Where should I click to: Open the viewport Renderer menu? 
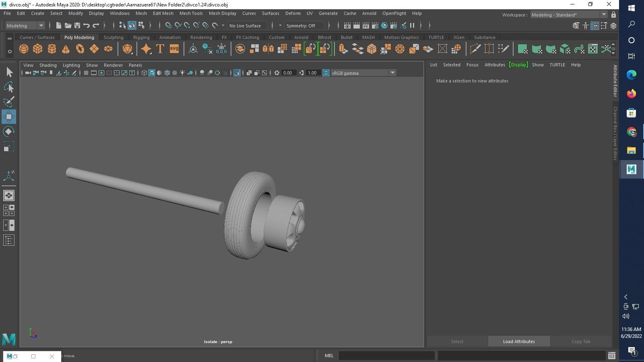[x=113, y=65]
